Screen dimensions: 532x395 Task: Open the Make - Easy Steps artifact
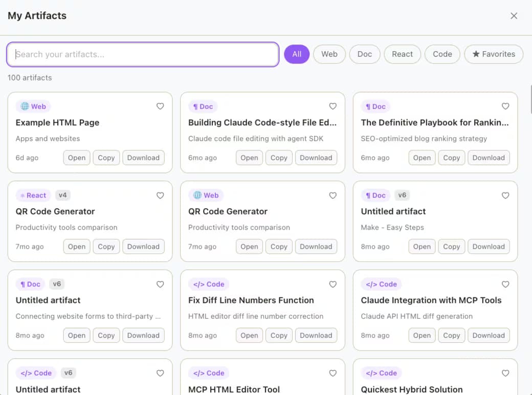(422, 247)
